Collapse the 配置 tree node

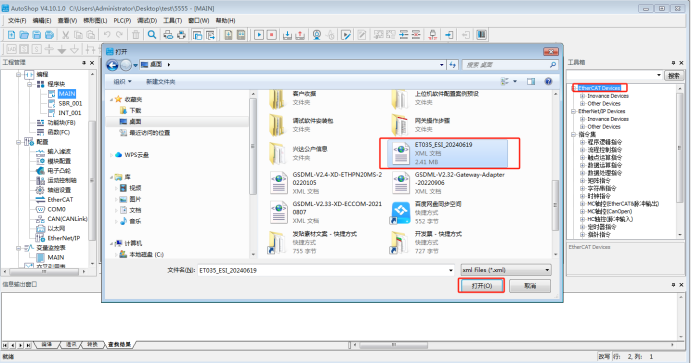pyautogui.click(x=19, y=142)
